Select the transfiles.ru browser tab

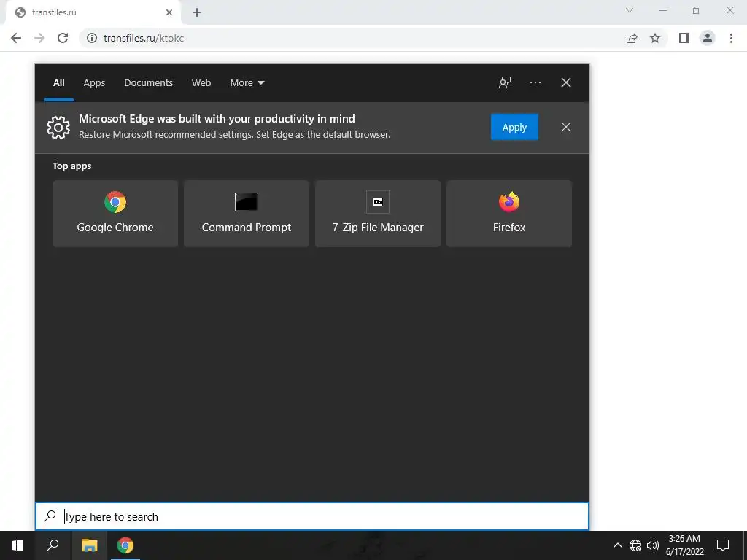(93, 12)
